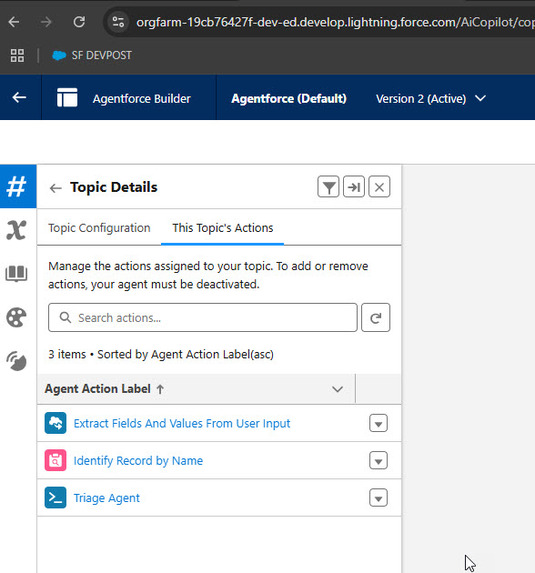Open the signal icon in the sidebar
The height and width of the screenshot is (573, 535).
pos(16,361)
